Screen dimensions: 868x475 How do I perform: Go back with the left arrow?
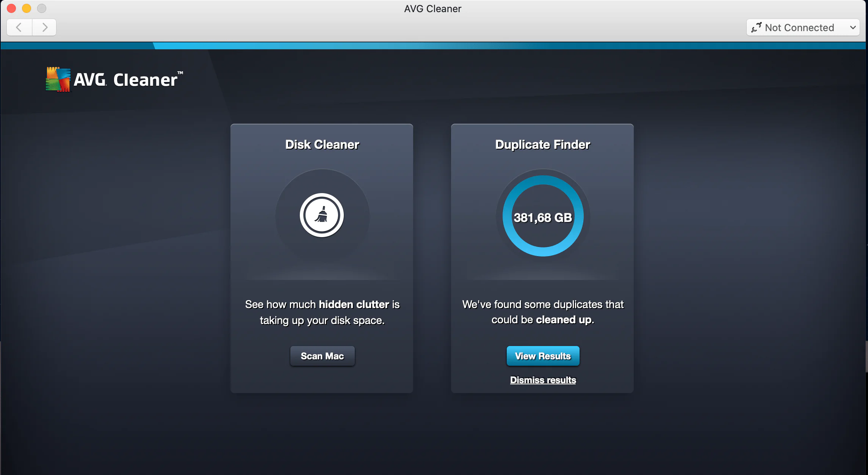(x=19, y=27)
